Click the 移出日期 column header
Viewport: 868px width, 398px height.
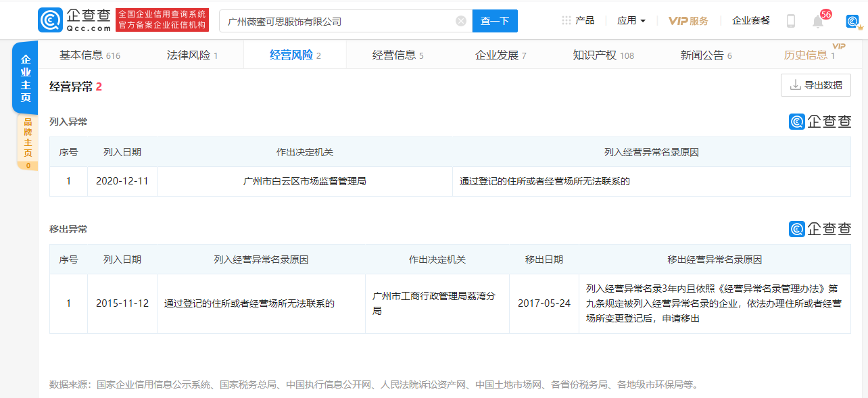544,259
